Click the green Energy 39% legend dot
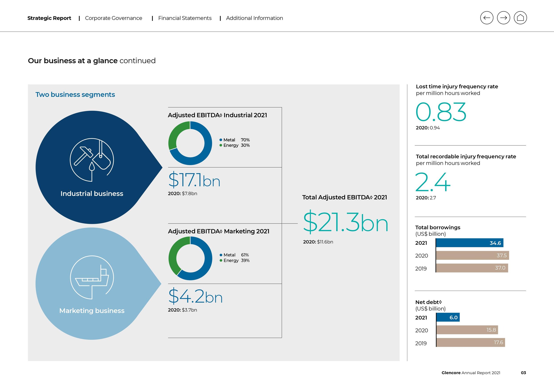554x392 pixels. [221, 261]
